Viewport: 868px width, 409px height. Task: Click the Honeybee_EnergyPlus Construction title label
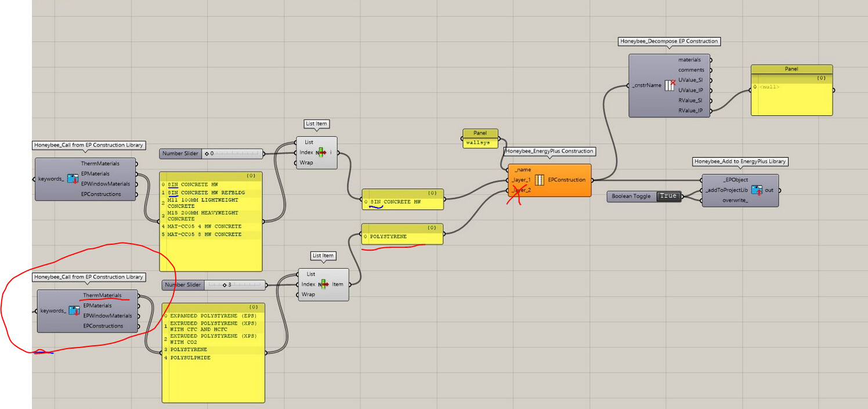[549, 151]
